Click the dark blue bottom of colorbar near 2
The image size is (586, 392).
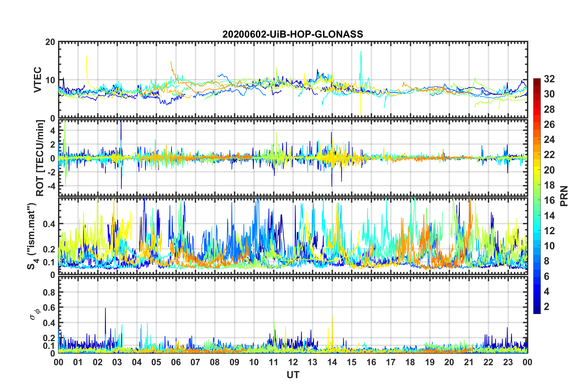(x=537, y=311)
